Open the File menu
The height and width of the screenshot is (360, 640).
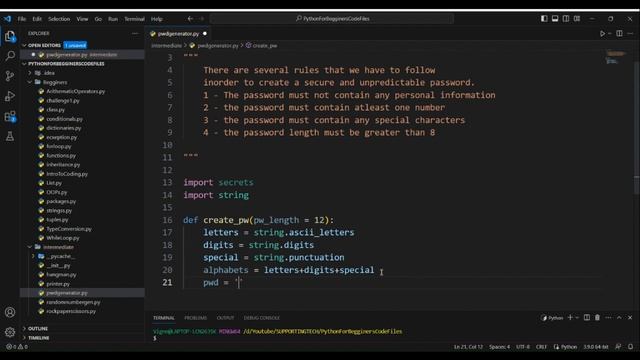(22, 19)
